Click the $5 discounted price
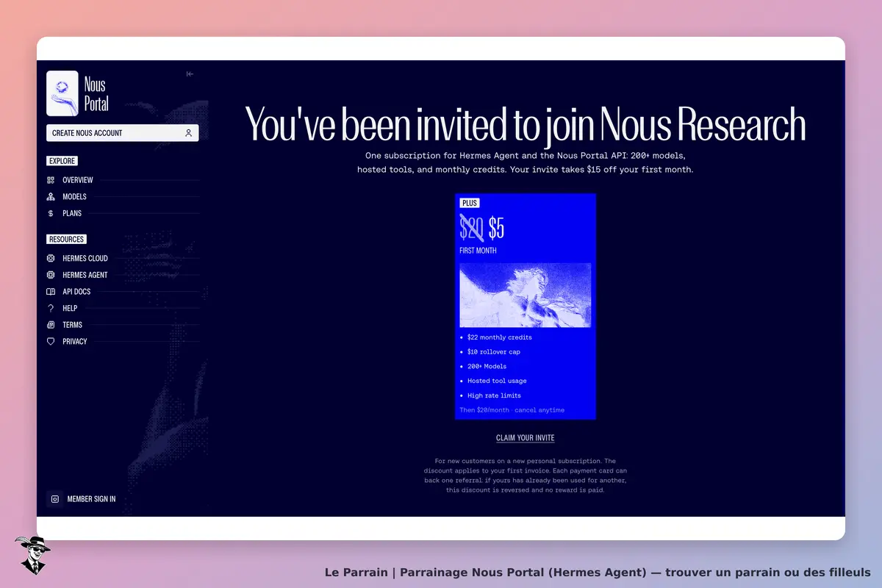Viewport: 882px width, 588px height. (x=496, y=229)
